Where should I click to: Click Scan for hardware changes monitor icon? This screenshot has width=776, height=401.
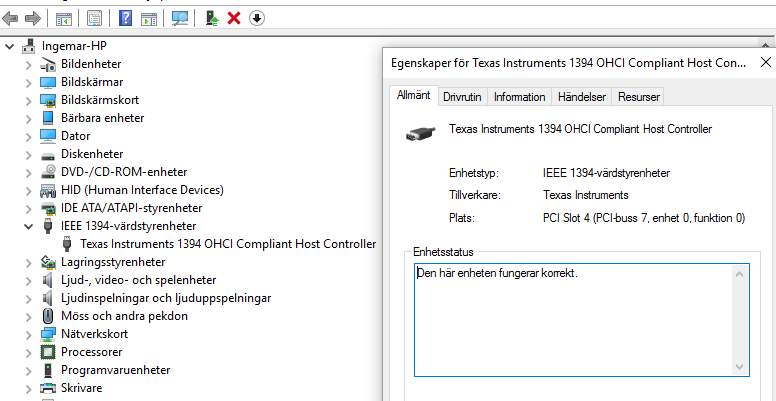tap(180, 19)
